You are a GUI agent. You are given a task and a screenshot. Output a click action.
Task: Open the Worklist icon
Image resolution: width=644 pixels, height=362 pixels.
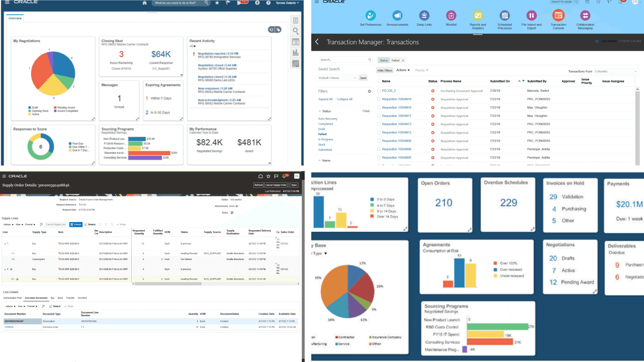click(451, 16)
